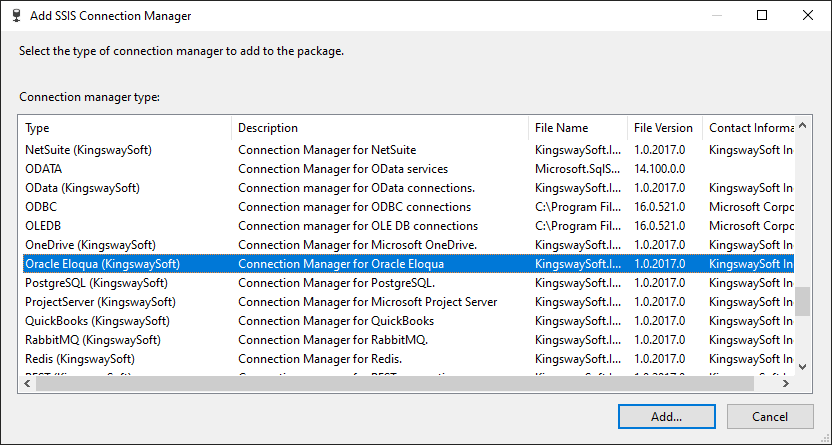Click 'Connection Manager for OData services' description

(x=343, y=169)
